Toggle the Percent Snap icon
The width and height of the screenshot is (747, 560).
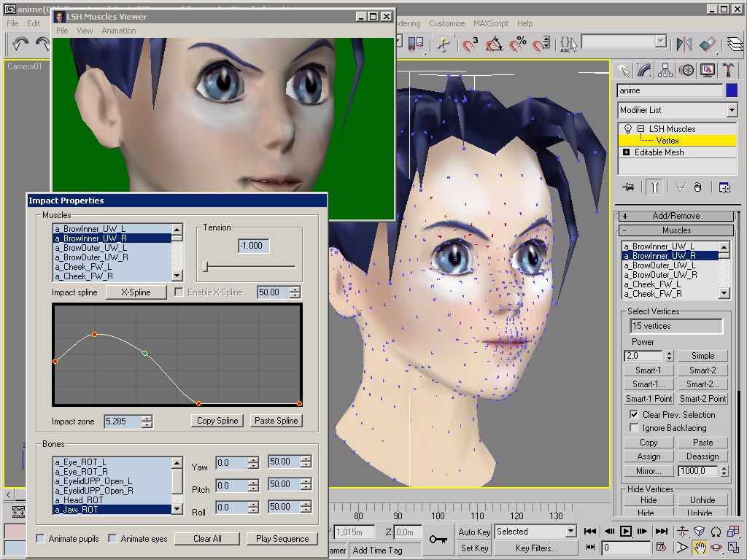518,44
